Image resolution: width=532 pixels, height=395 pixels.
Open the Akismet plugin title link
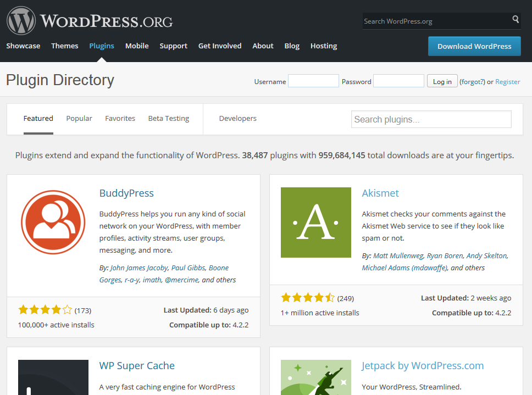pyautogui.click(x=380, y=193)
